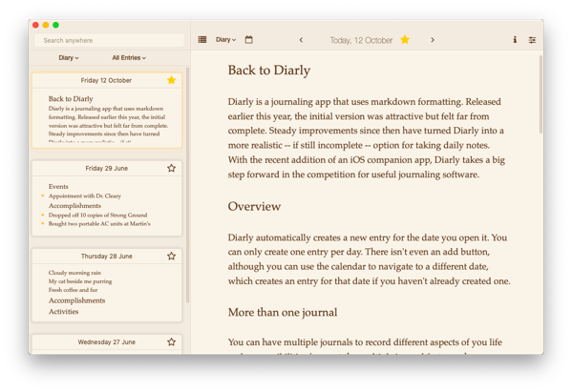Click 'Dropped off 10 copies of Strong Ground'
The height and width of the screenshot is (392, 572).
[x=97, y=215]
